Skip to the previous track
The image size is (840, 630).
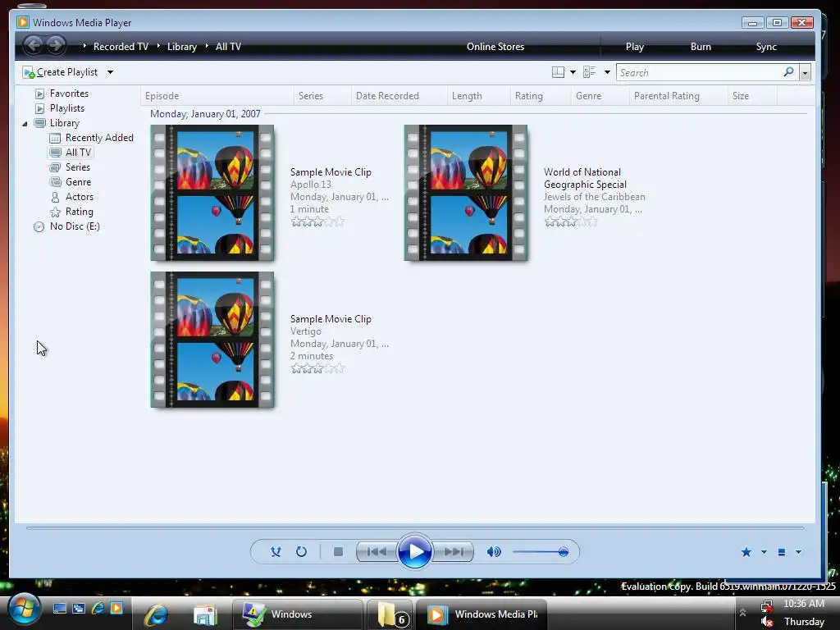click(376, 552)
